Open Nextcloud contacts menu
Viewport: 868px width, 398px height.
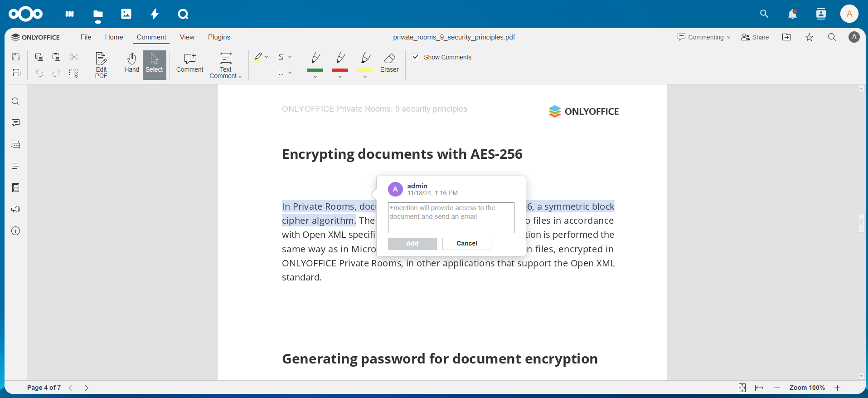(821, 14)
